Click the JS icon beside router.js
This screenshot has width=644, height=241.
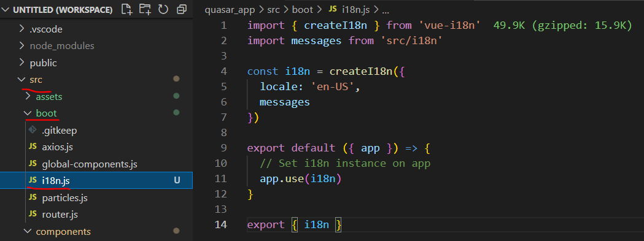[x=33, y=214]
